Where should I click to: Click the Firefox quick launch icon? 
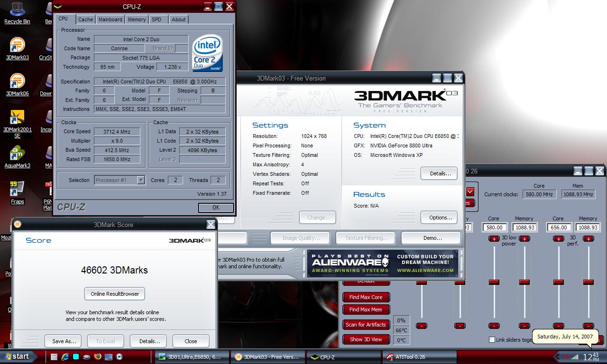[x=98, y=357]
